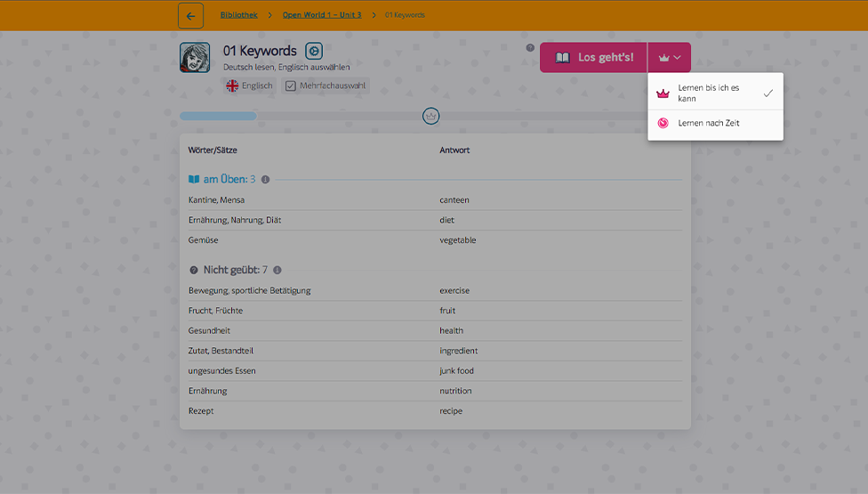Toggle the Mehrfachauswahl checkbox
The width and height of the screenshot is (868, 494).
pos(291,86)
